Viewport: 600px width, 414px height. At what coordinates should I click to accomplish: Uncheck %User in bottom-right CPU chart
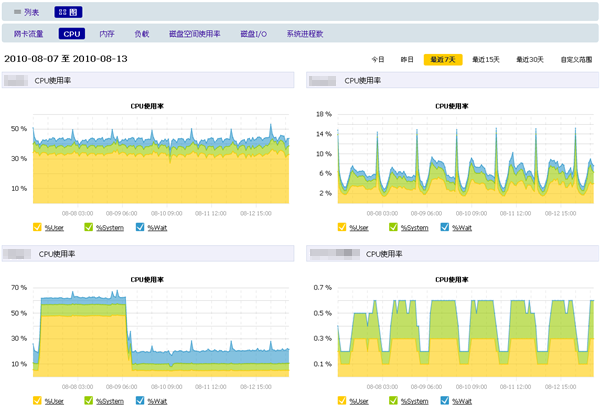[x=342, y=401]
